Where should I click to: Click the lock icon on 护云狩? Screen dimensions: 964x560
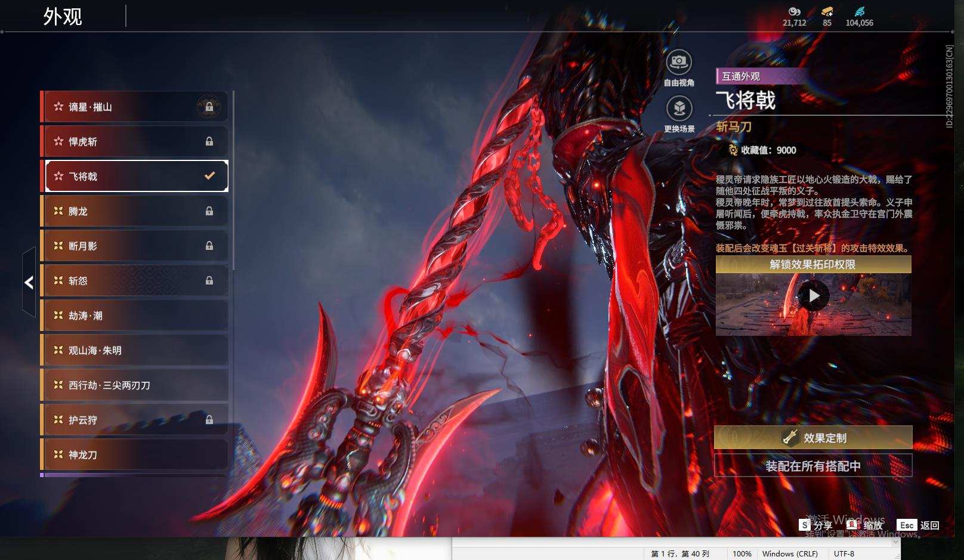coord(209,420)
